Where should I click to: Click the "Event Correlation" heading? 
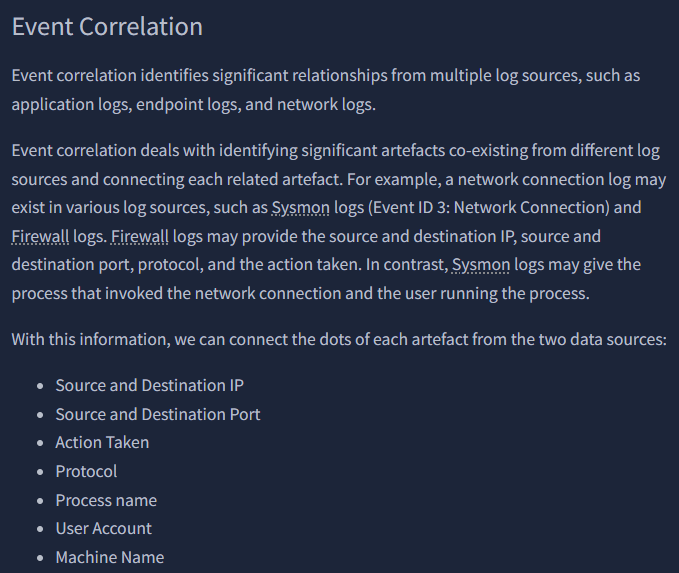click(107, 27)
